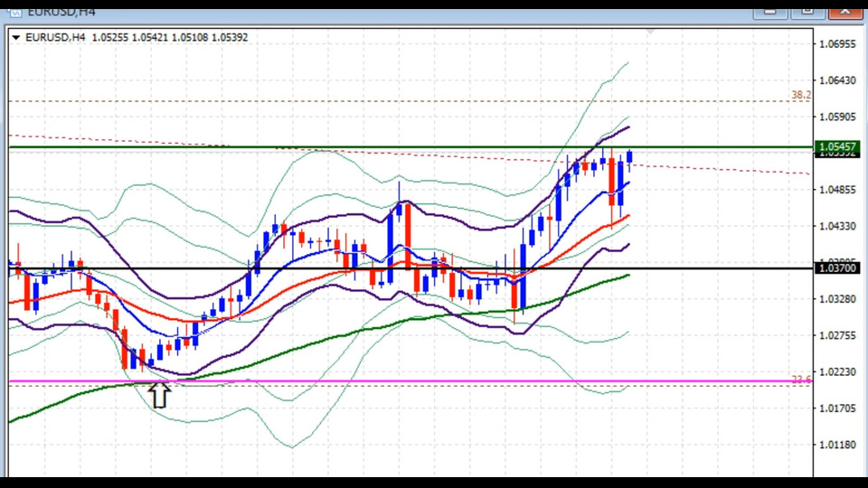Click the close value 1.05392

coord(230,38)
